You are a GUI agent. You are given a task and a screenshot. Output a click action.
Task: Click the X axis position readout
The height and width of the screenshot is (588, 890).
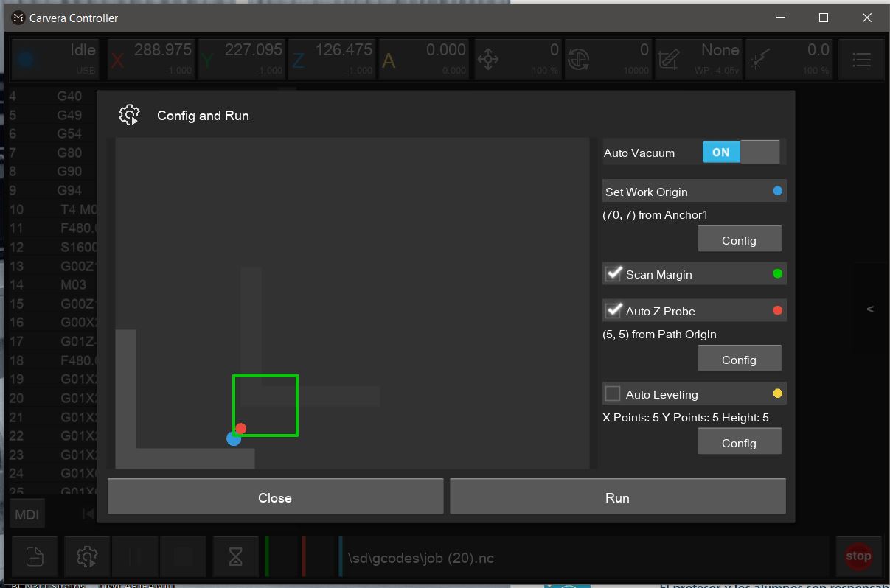click(x=150, y=59)
